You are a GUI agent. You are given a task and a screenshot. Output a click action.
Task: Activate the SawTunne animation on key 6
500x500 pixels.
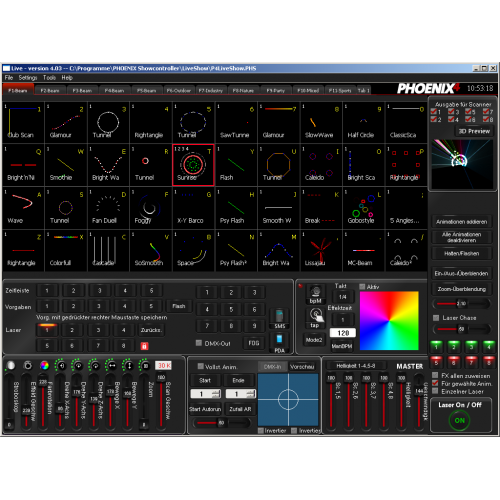236,122
